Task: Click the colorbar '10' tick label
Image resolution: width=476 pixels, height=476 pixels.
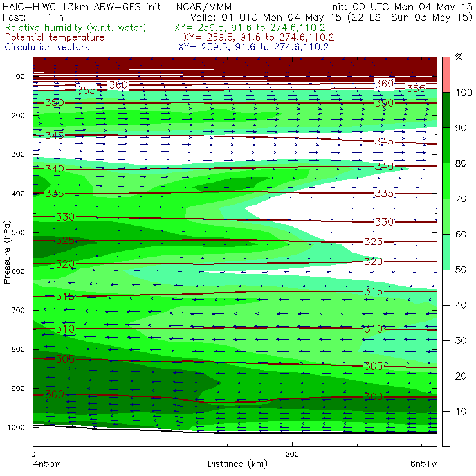Action: click(461, 412)
